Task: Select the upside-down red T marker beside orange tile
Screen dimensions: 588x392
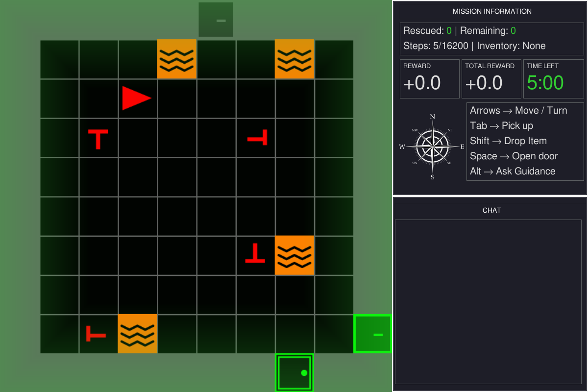Action: (255, 253)
